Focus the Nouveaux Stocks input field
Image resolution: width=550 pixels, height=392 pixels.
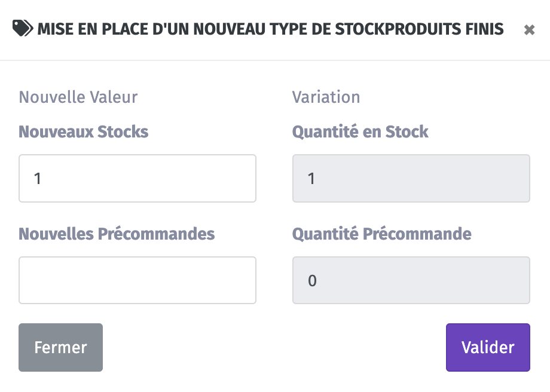tap(137, 178)
